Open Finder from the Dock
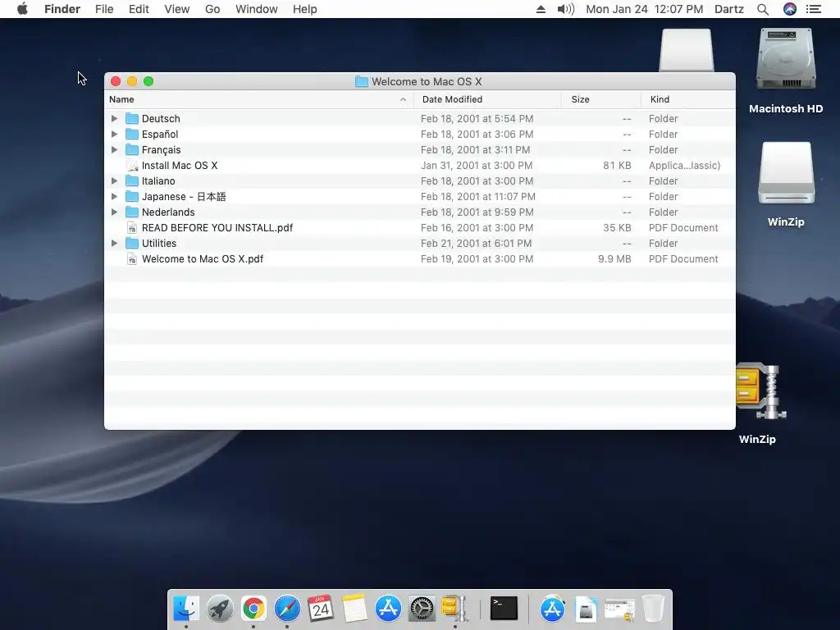The width and height of the screenshot is (840, 630). coord(186,609)
